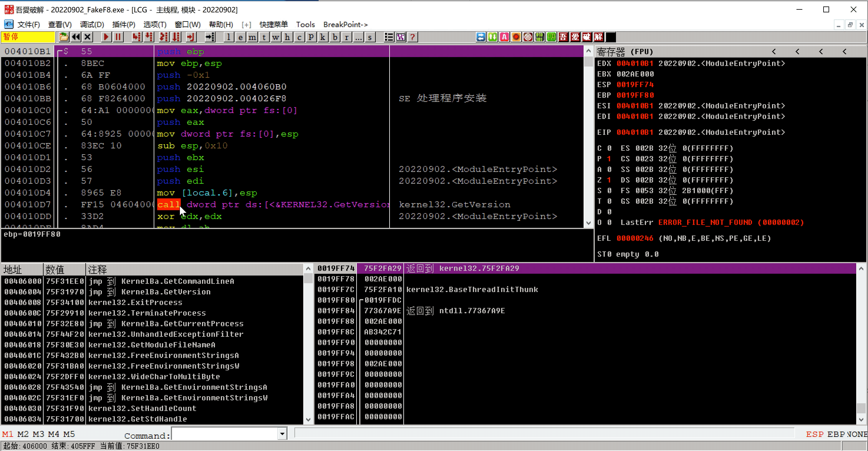Click the black color square in toolbar
This screenshot has height=451, width=868.
click(611, 37)
